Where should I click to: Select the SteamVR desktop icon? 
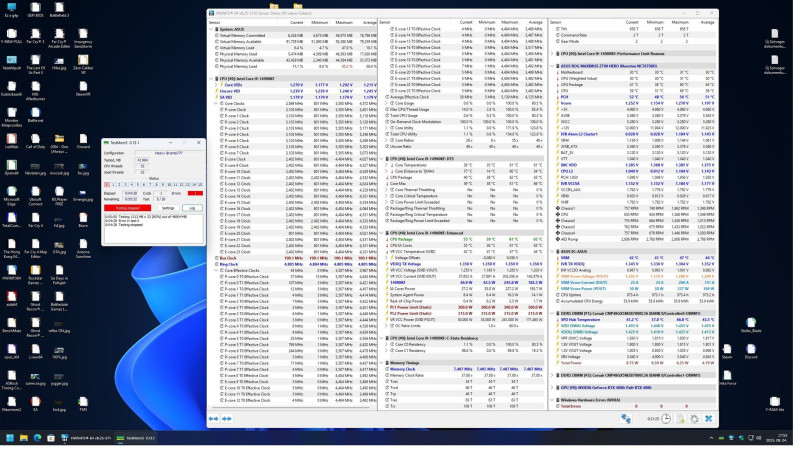pos(83,87)
